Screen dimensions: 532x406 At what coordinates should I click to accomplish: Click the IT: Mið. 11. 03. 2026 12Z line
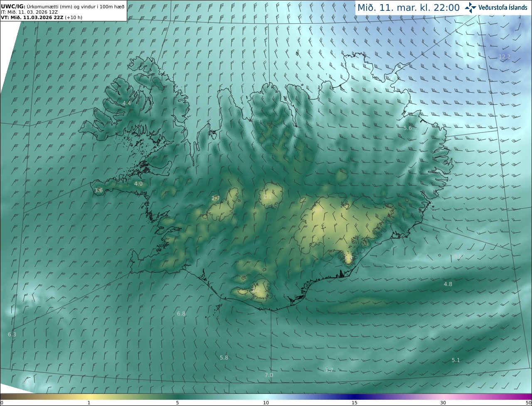pos(29,12)
